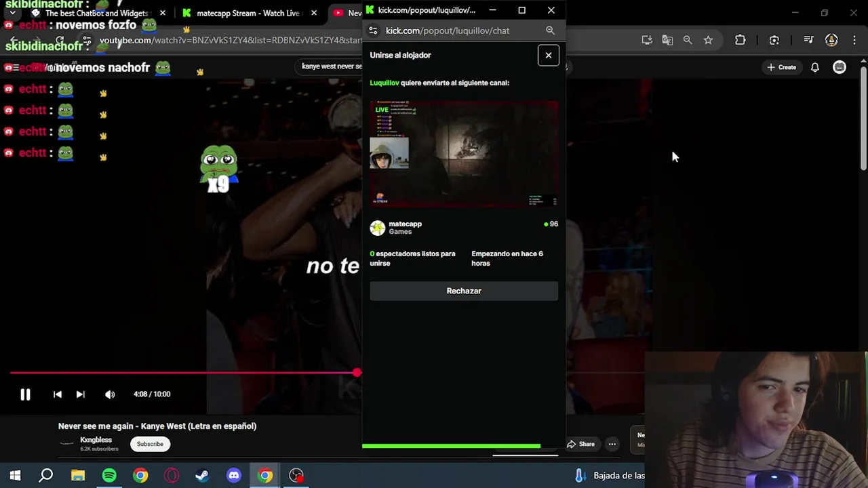868x488 pixels.
Task: Open File Explorer from taskbar
Action: 78,476
